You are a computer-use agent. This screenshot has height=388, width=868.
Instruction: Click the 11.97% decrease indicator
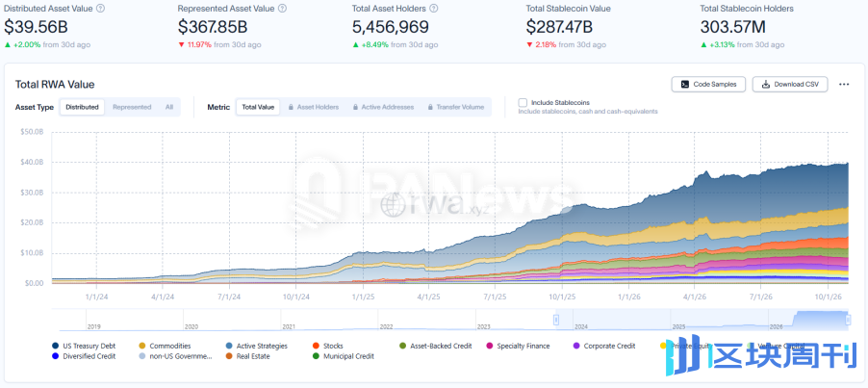pyautogui.click(x=194, y=45)
